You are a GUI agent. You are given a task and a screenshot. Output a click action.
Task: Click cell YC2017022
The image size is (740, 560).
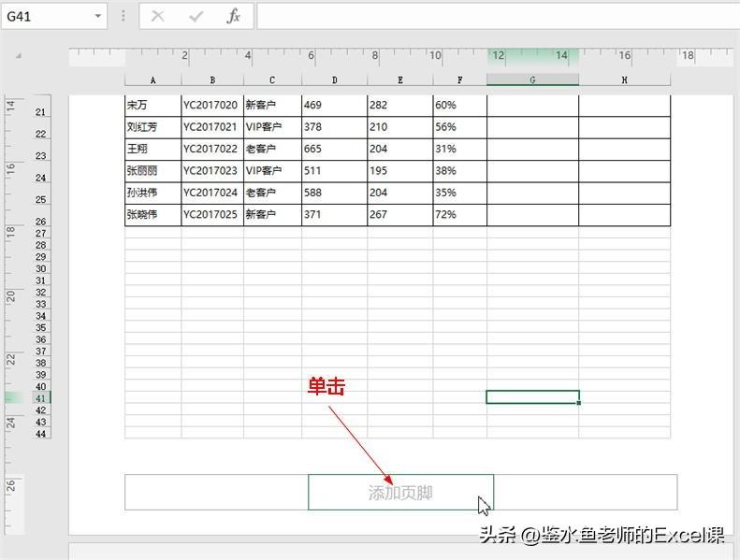point(212,149)
